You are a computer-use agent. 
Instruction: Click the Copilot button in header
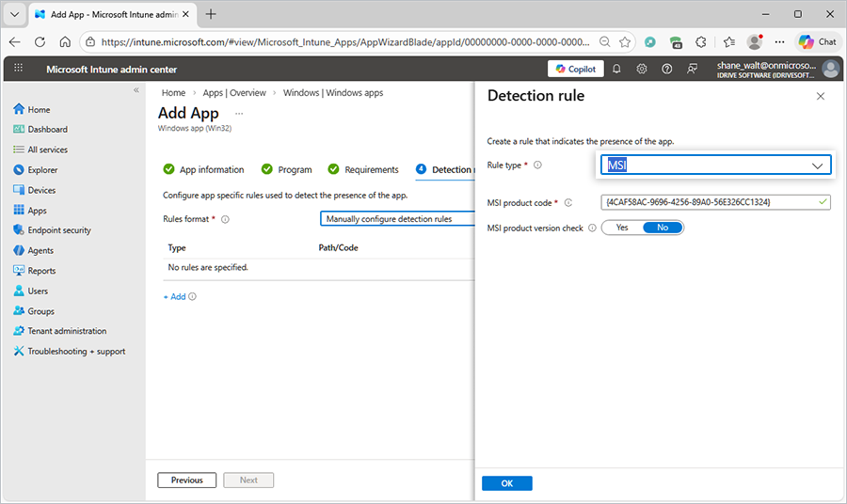tap(575, 69)
